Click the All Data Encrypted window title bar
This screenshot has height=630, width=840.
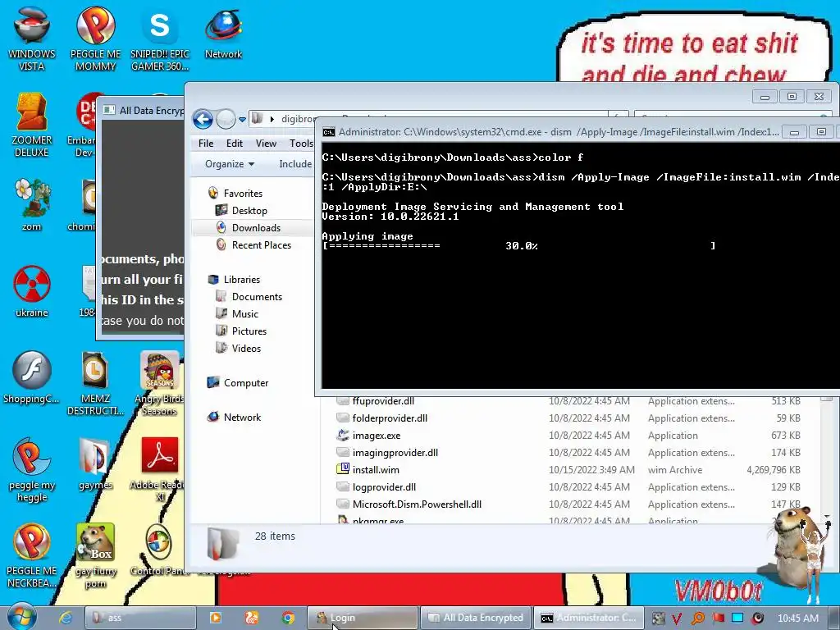(142, 111)
